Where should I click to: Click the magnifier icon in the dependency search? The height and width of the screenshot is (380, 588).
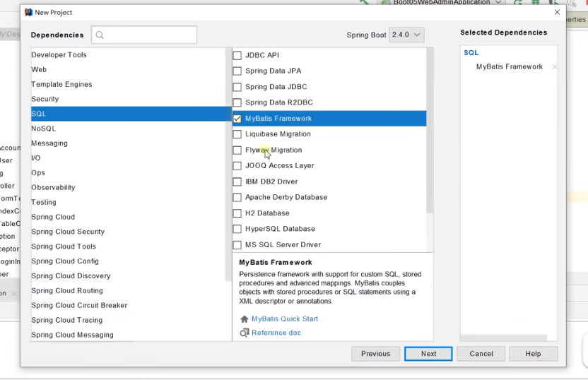[100, 35]
